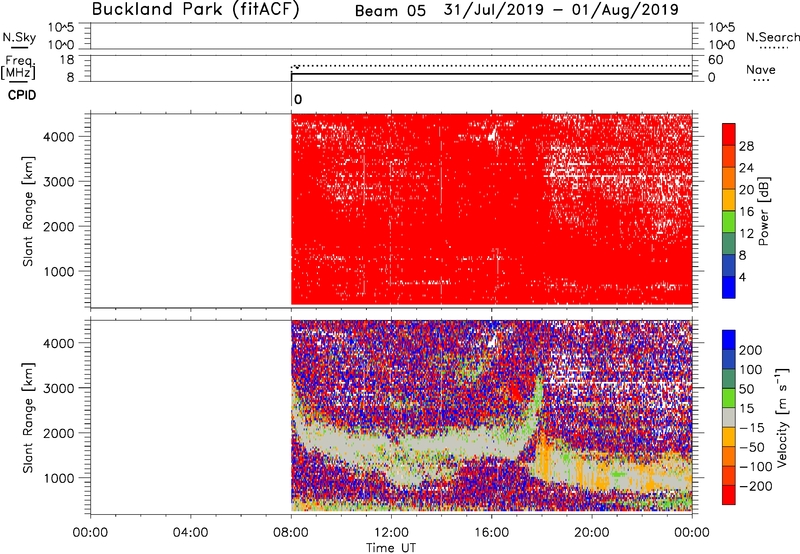This screenshot has height=554, width=800.
Task: Click the Freq. [MHz] axis label
Action: coord(18,68)
